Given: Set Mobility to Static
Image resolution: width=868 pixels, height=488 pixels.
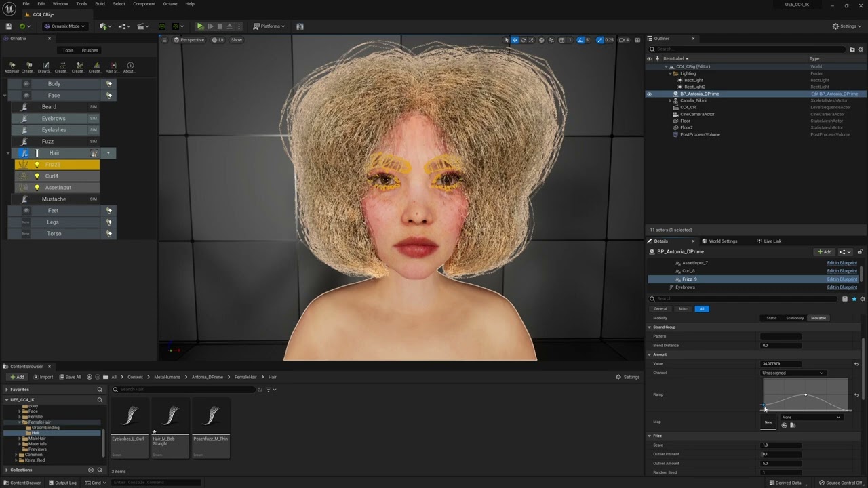Looking at the screenshot, I should (x=771, y=318).
